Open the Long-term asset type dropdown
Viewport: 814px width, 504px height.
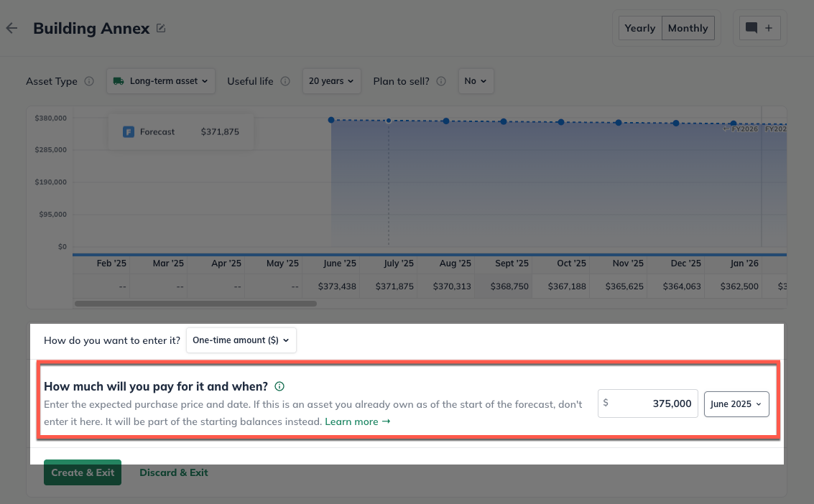pos(161,81)
